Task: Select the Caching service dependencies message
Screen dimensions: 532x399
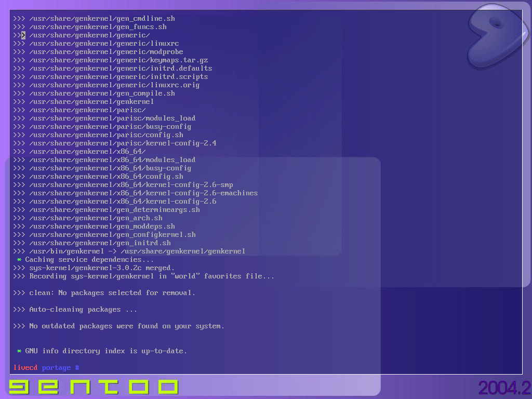Action: (x=85, y=260)
